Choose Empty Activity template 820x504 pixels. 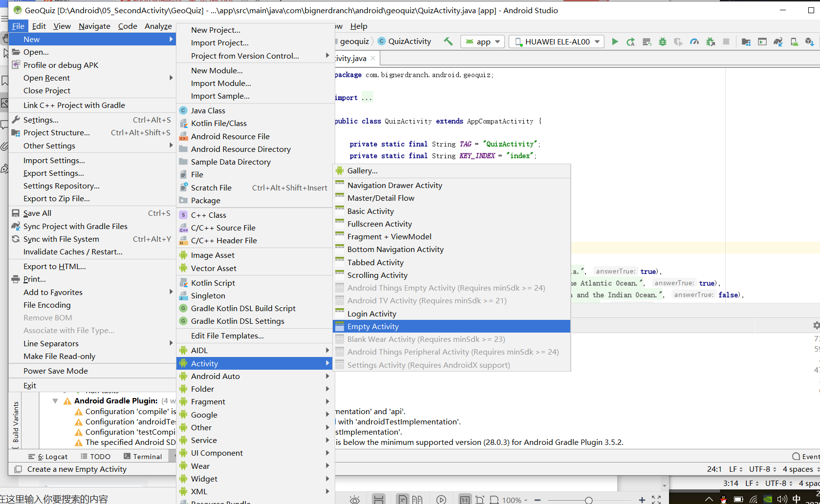coord(452,326)
